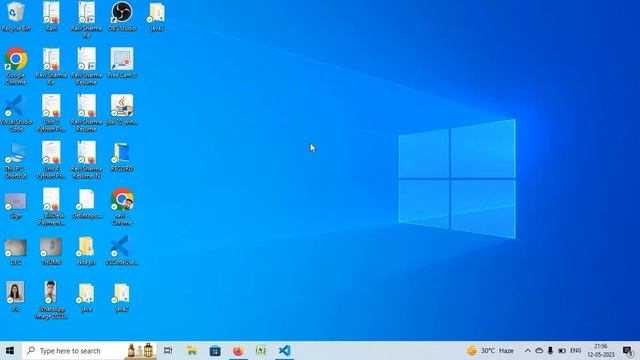Select the Google Chrome desktop shortcut
This screenshot has width=640, height=360.
16,66
